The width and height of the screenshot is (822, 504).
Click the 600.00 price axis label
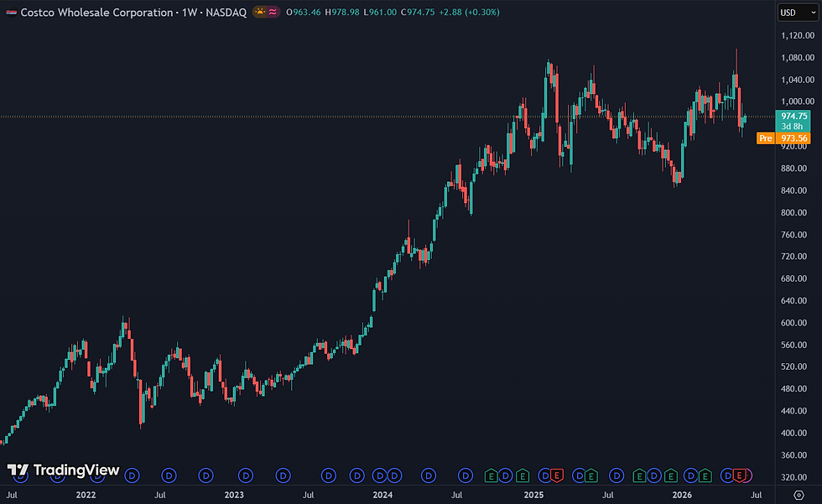pos(793,323)
